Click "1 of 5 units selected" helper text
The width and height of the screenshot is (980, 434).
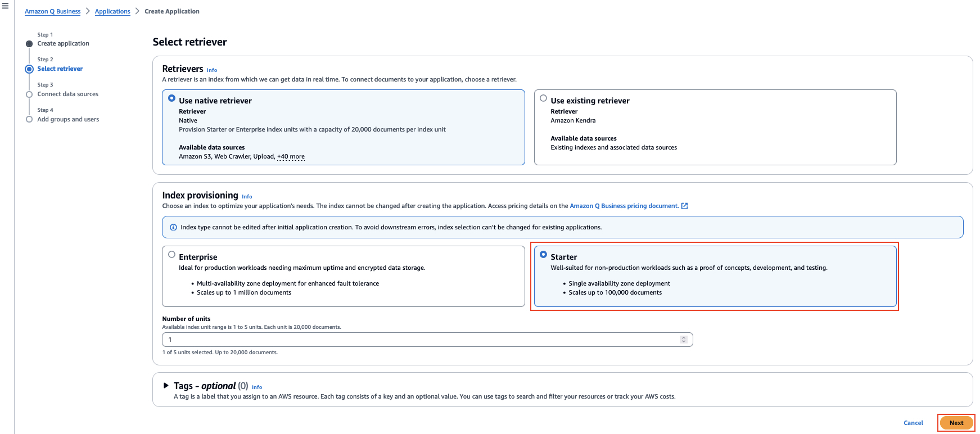(220, 352)
